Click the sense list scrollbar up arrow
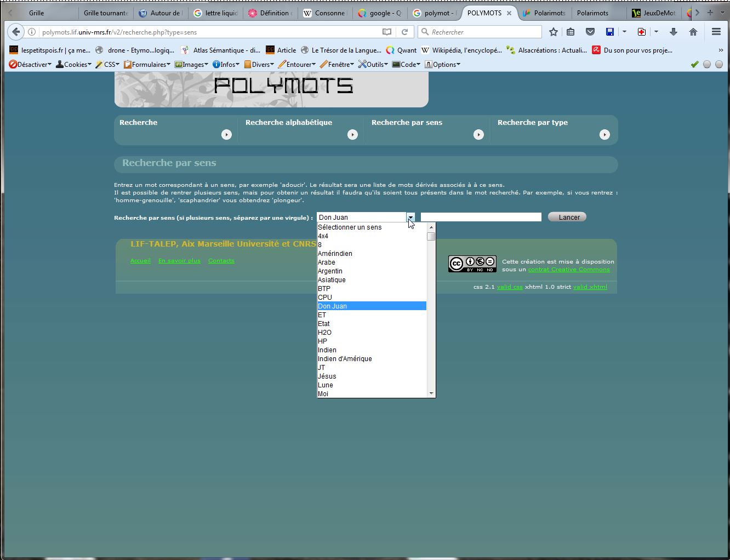Screen dimensions: 730x560 [431, 227]
